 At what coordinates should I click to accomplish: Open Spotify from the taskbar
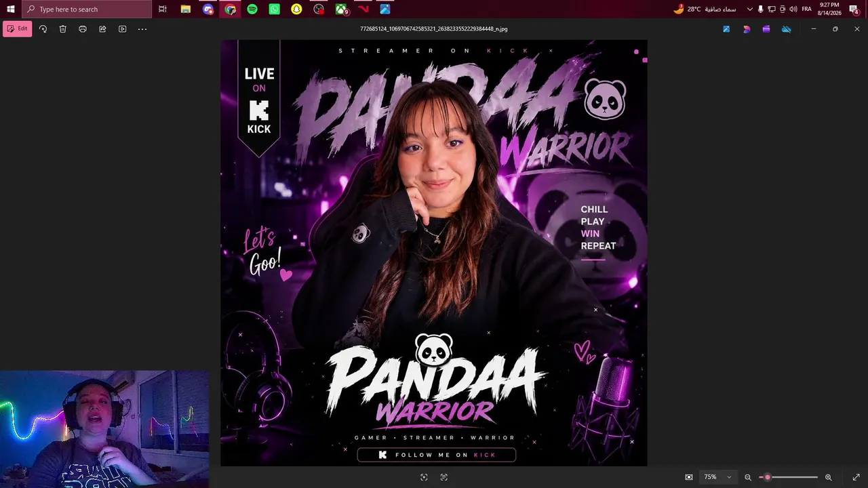pos(252,9)
